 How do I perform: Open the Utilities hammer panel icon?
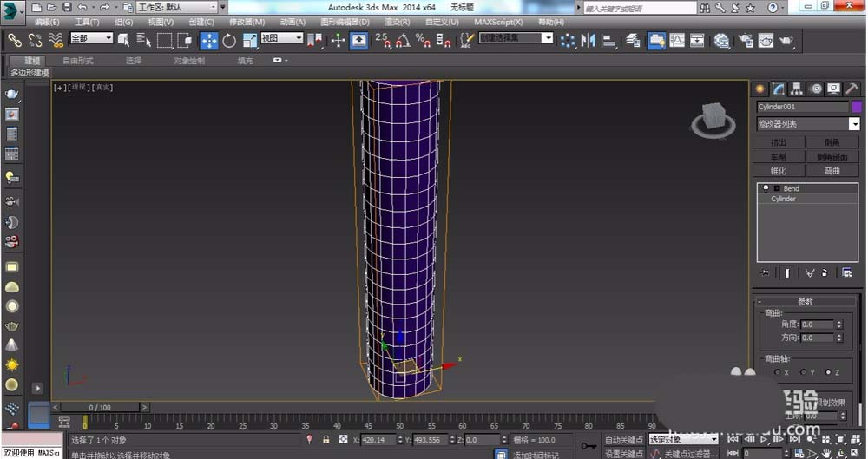(852, 89)
